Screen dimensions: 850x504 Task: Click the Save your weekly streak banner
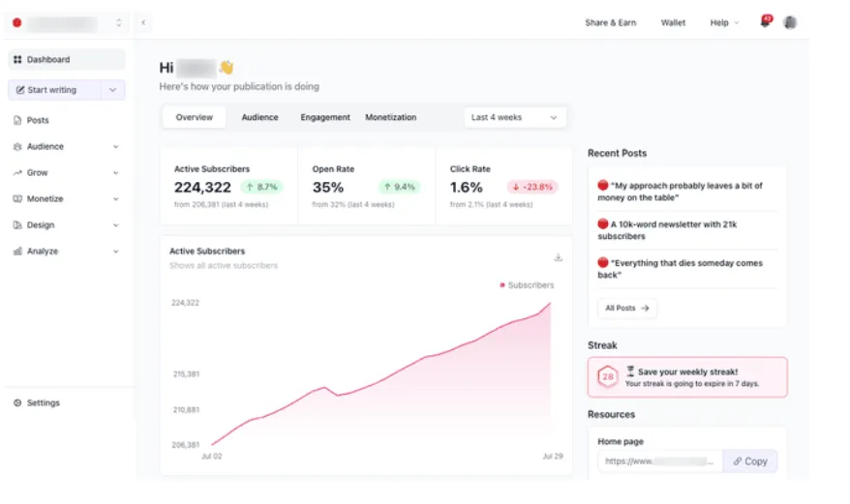[687, 377]
